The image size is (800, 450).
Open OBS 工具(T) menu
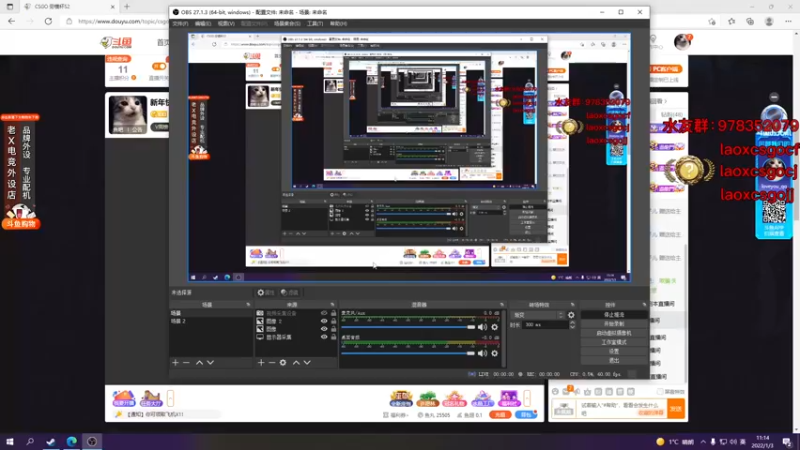(315, 23)
